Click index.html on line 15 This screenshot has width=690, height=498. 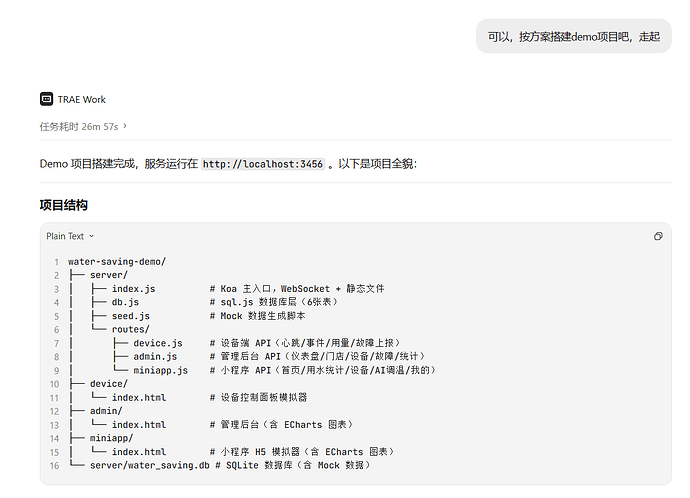[139, 452]
